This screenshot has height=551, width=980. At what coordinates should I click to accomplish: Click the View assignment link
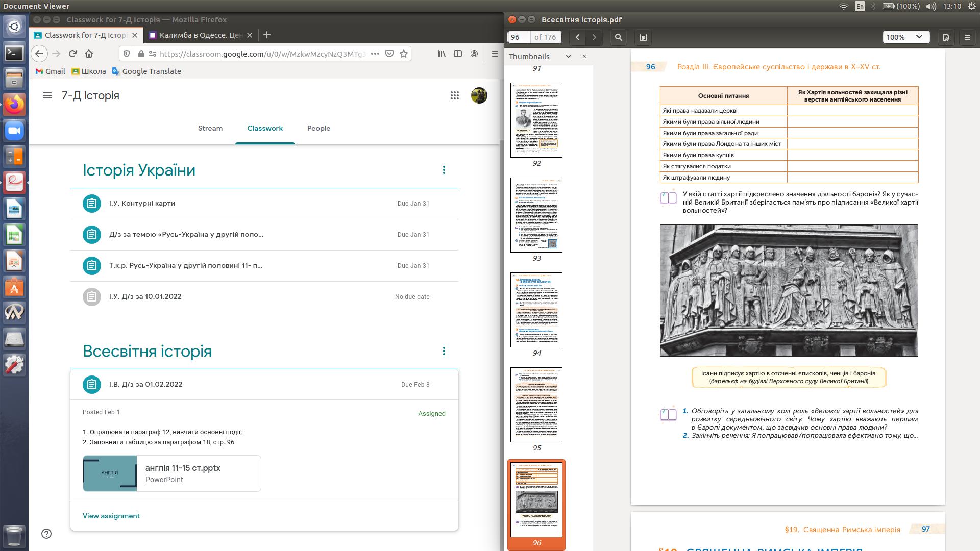click(x=111, y=516)
